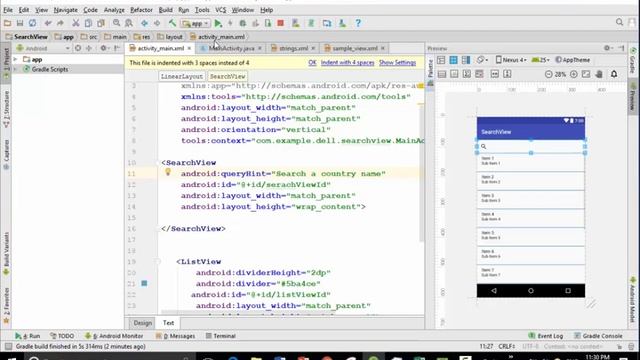Open the API 25 version dropdown
Viewport: 640px width, 360px height.
(541, 60)
